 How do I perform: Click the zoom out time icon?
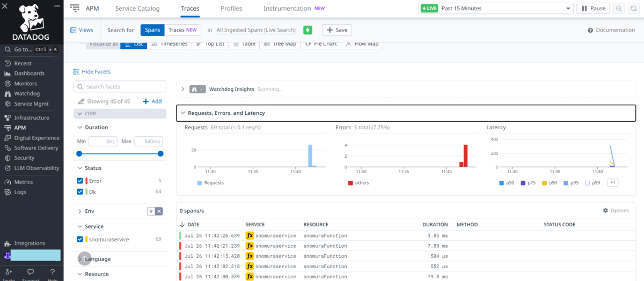pos(619,9)
